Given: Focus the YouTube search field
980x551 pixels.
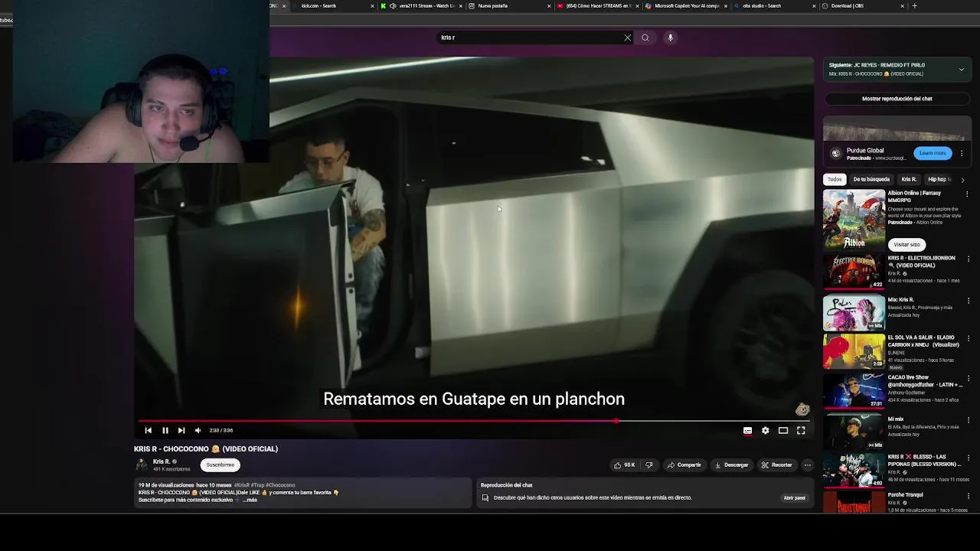Looking at the screenshot, I should tap(530, 37).
